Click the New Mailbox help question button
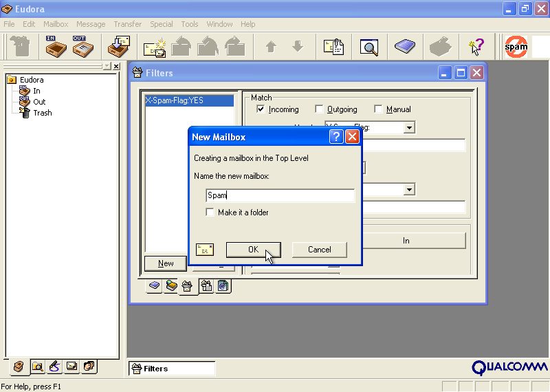Screen dimensions: 550x392 coord(336,137)
